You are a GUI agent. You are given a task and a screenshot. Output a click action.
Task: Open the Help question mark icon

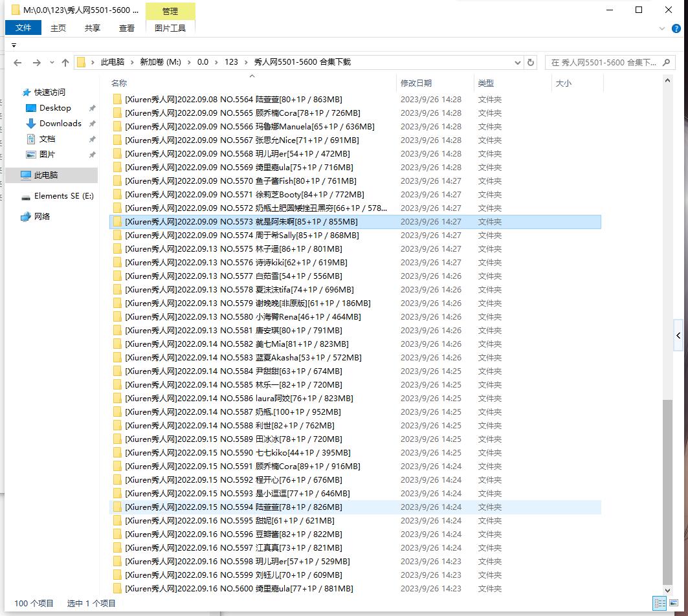pyautogui.click(x=676, y=28)
